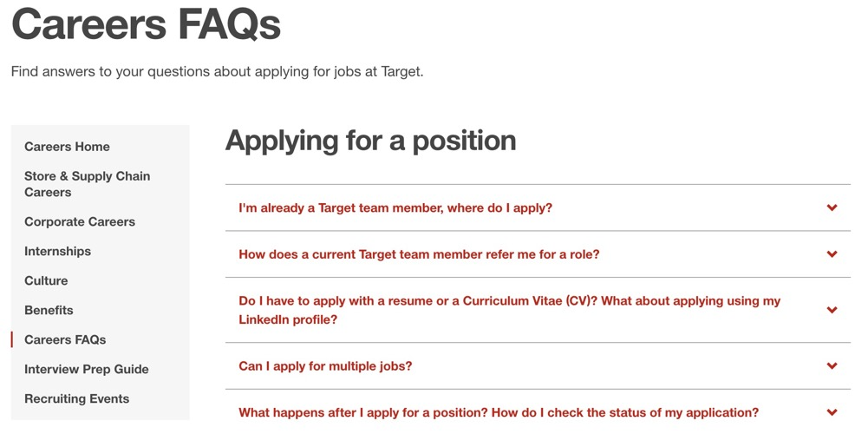Click chevron beside multiple jobs question
The height and width of the screenshot is (434, 868).
(832, 365)
